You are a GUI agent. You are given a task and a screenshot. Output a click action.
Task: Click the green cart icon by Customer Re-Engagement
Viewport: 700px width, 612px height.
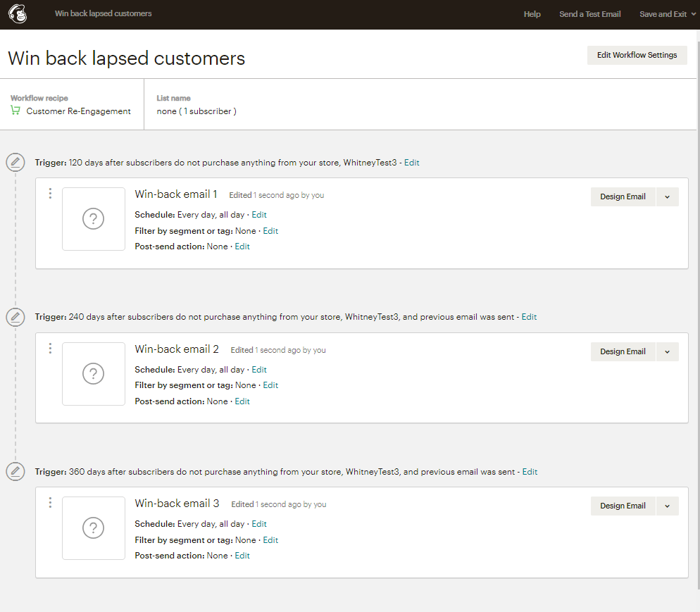click(15, 111)
